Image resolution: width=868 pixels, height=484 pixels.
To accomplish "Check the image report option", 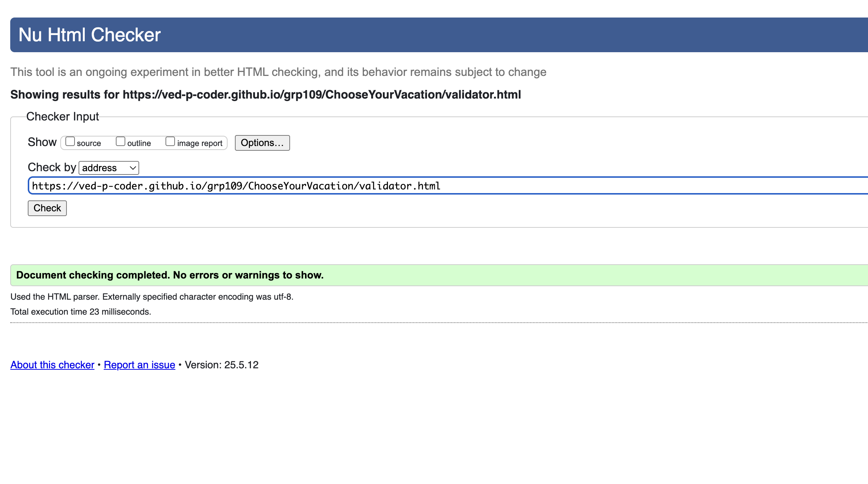I will click(x=170, y=142).
